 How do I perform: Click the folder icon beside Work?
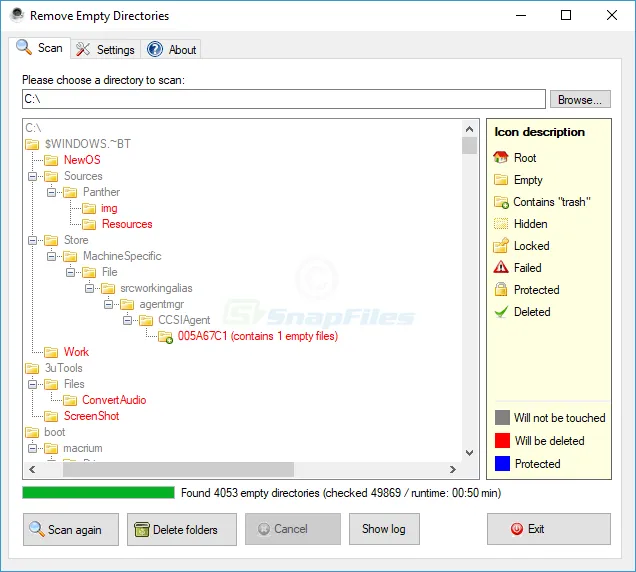[51, 352]
